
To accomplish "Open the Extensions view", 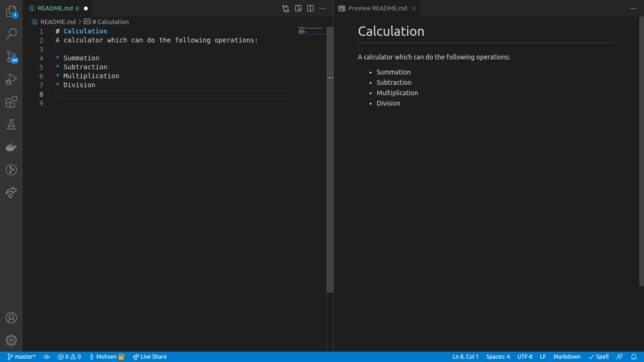I will point(11,102).
